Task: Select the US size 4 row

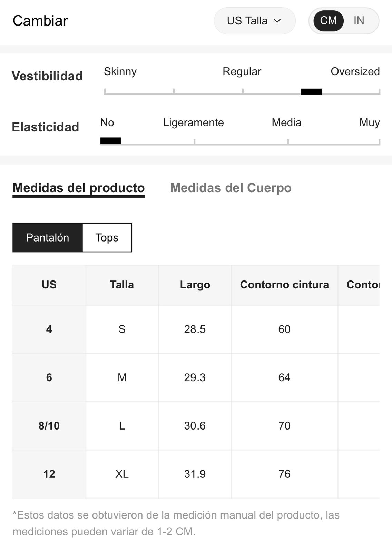Action: pyautogui.click(x=196, y=329)
